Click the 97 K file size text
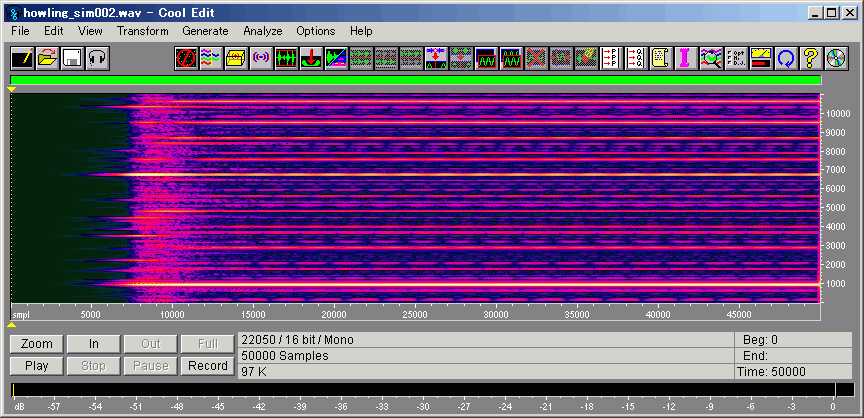 pos(254,372)
